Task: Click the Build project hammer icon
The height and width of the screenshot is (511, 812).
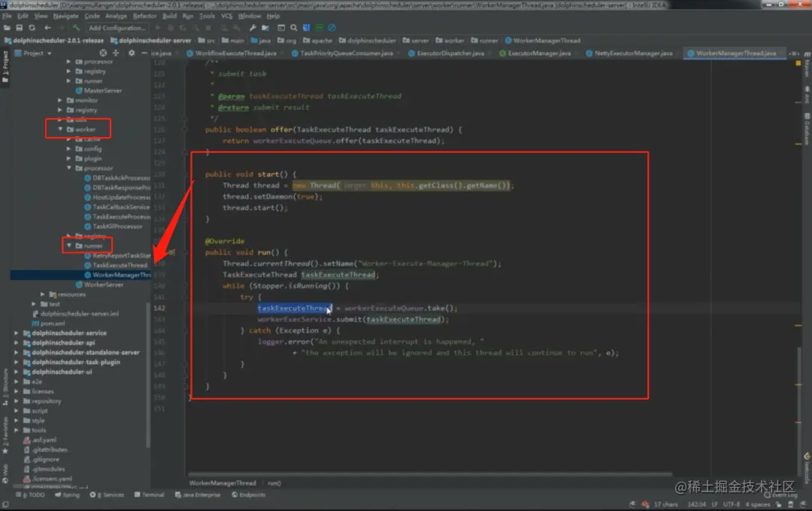Action: (x=76, y=28)
